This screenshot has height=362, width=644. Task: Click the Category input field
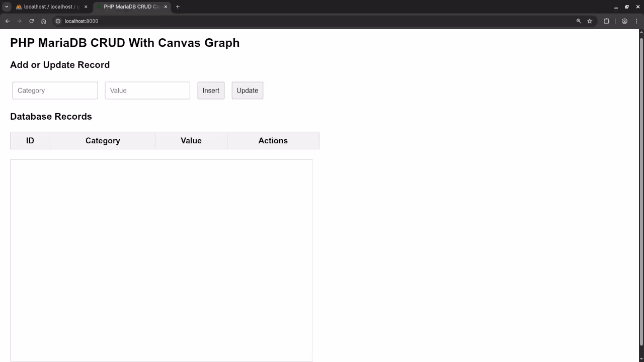[x=55, y=90]
